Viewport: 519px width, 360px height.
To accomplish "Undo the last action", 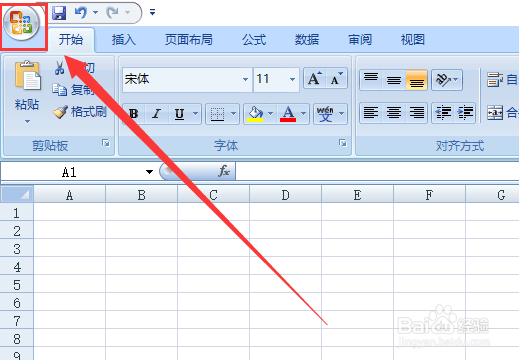I will 81,13.
